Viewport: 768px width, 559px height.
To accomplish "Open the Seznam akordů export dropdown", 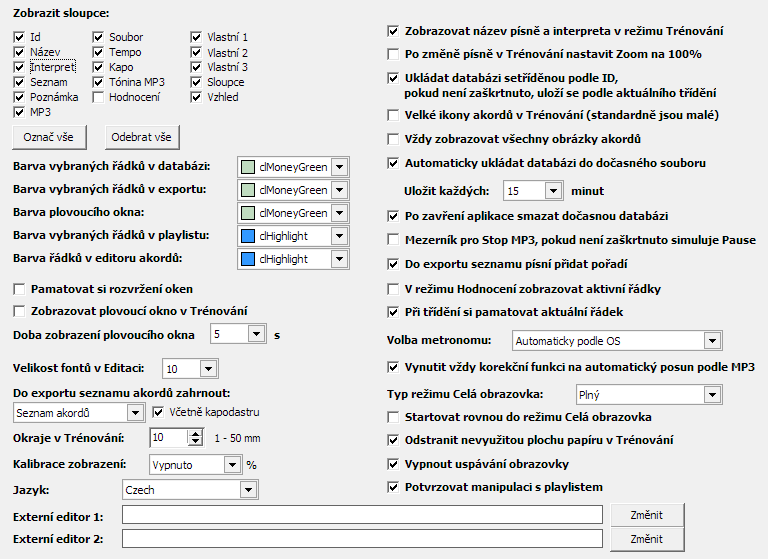I will [135, 413].
